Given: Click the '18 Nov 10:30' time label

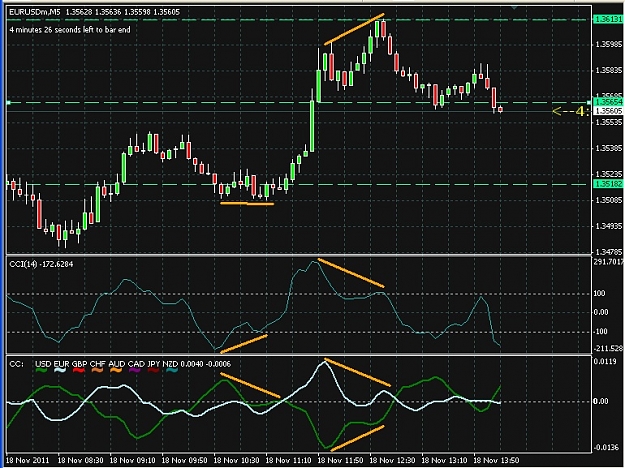Looking at the screenshot, I should pyautogui.click(x=236, y=460).
